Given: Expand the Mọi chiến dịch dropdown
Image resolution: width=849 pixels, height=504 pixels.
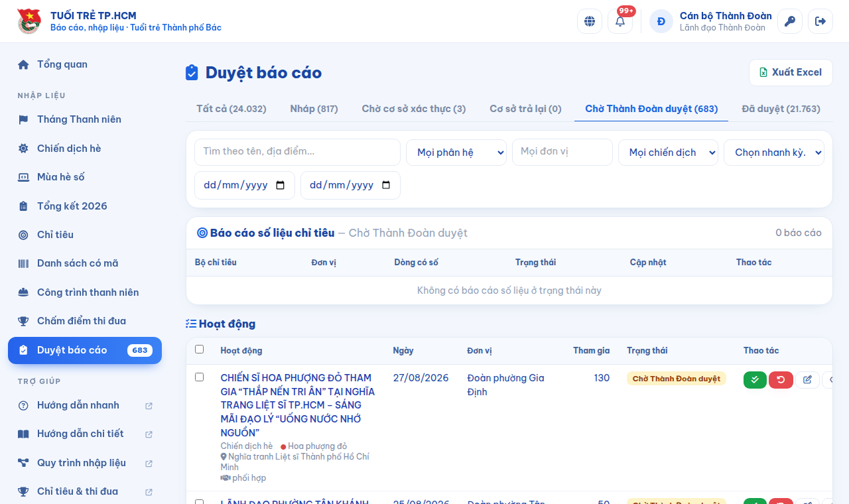Looking at the screenshot, I should coord(668,153).
